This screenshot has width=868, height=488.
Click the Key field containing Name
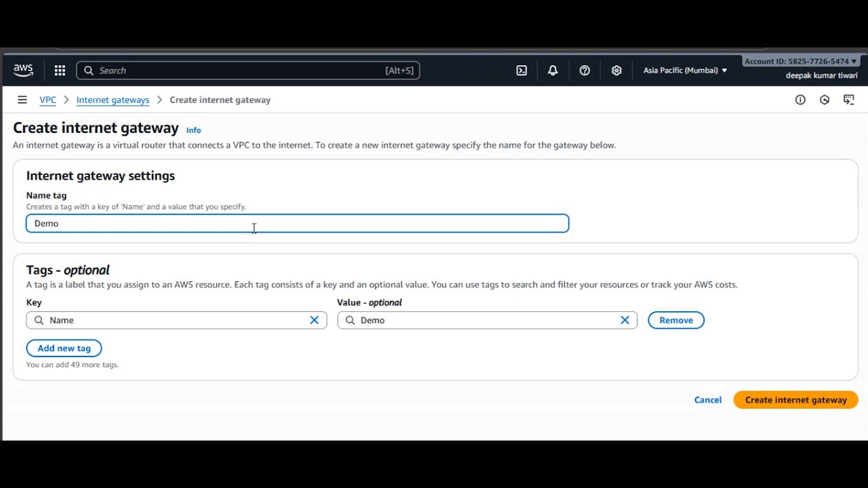pos(176,320)
